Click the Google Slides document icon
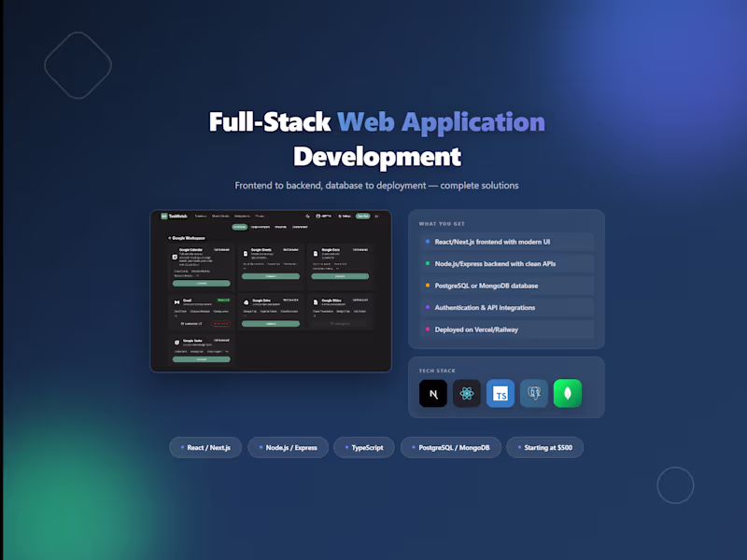The width and height of the screenshot is (747, 560). (315, 301)
